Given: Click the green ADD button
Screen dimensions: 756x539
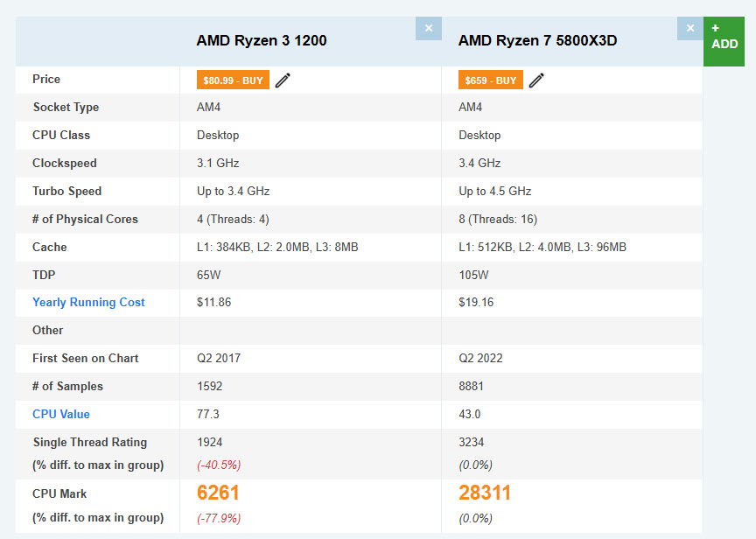Looking at the screenshot, I should click(724, 41).
